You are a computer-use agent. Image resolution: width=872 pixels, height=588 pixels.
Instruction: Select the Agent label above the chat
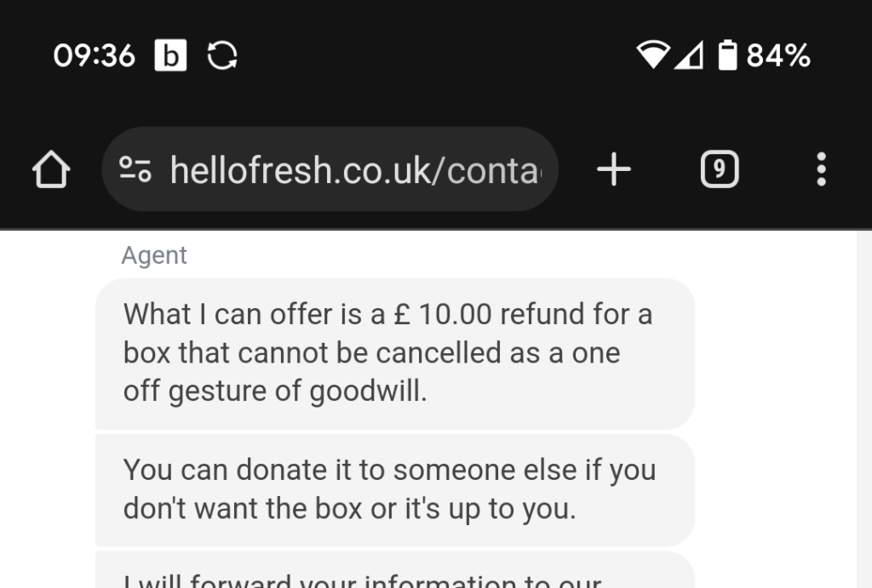coord(155,254)
